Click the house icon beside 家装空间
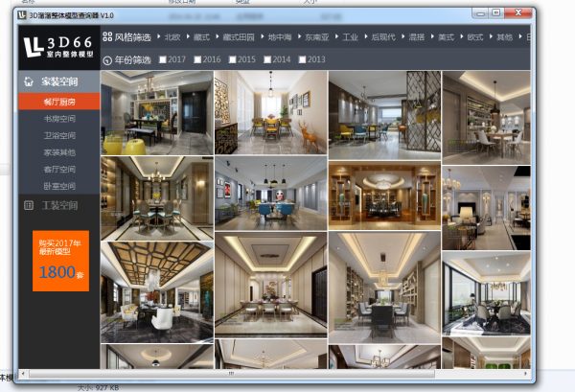The height and width of the screenshot is (392, 575). coord(29,82)
